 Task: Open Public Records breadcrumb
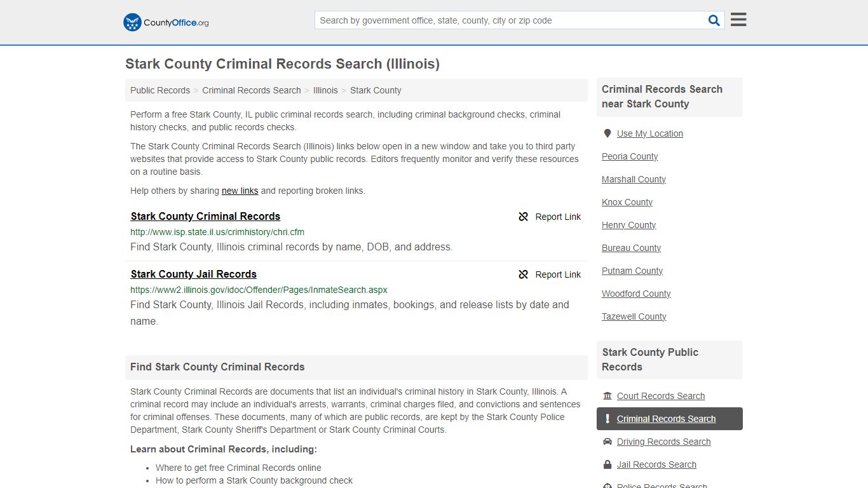coord(160,90)
